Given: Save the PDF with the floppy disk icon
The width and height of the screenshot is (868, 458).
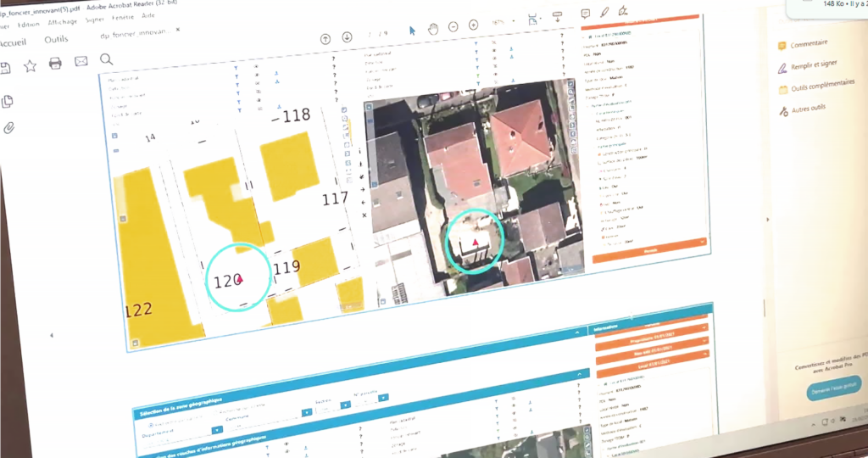Looking at the screenshot, I should (x=5, y=68).
